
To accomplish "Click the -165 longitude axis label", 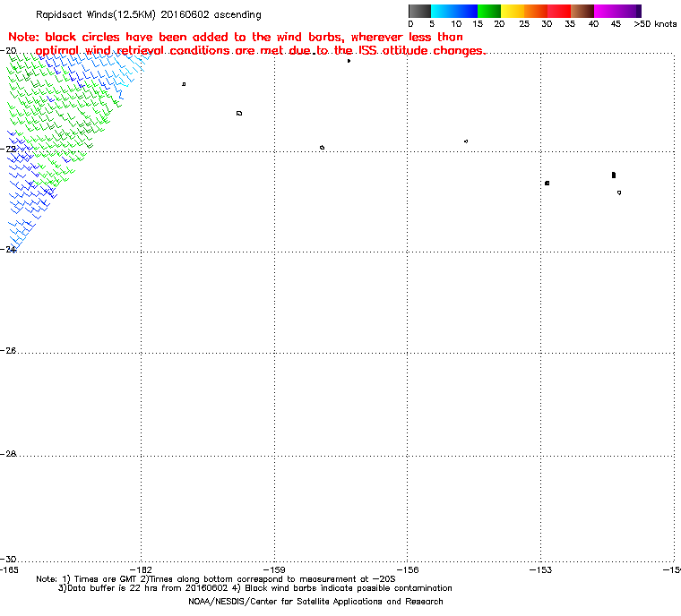I will tap(9, 569).
